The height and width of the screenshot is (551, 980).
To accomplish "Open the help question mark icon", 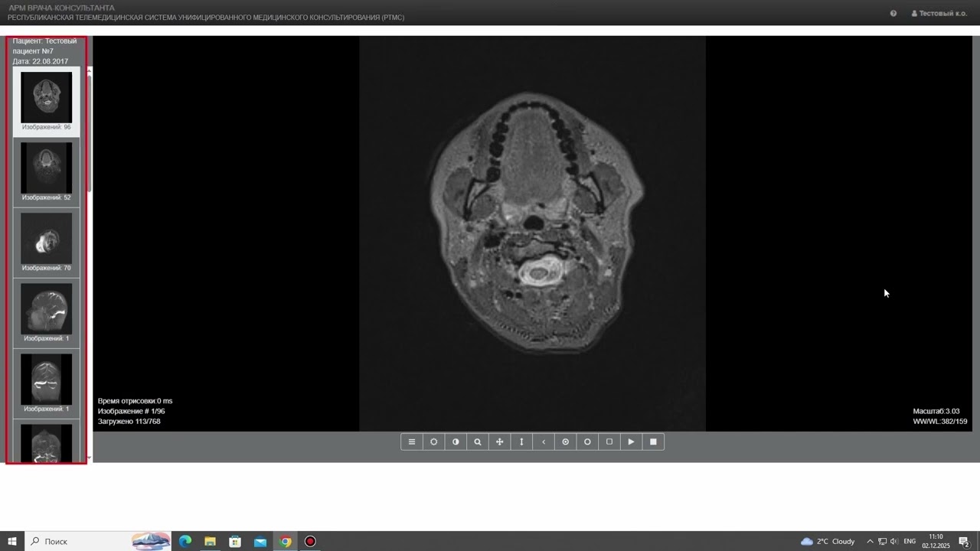I will point(893,13).
